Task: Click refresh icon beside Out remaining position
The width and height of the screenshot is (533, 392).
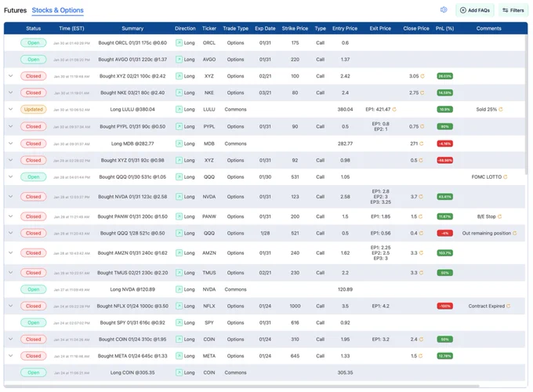Action: pyautogui.click(x=515, y=233)
